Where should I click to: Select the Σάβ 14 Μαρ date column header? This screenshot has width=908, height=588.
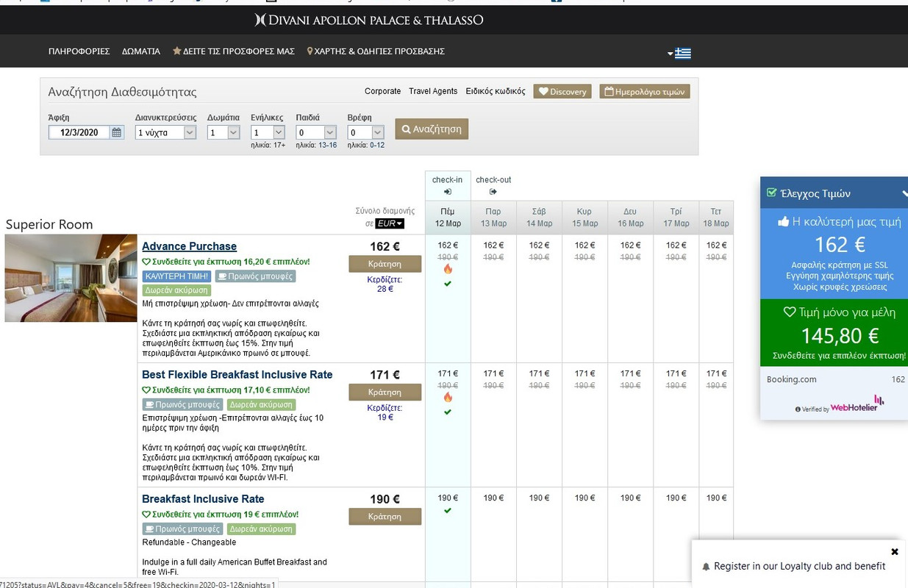(539, 218)
